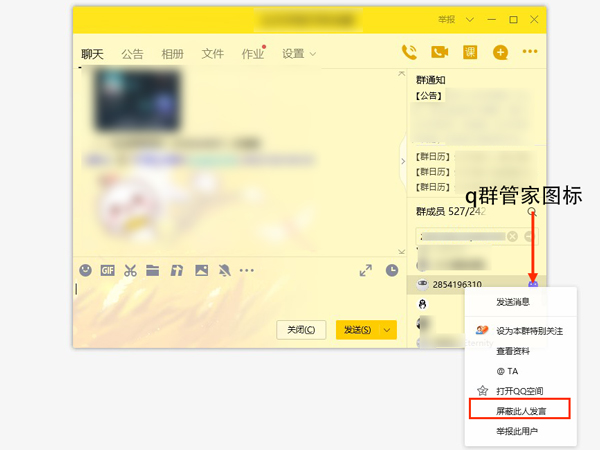The width and height of the screenshot is (600, 450).
Task: Expand the 设置 dropdown menu
Action: point(299,54)
